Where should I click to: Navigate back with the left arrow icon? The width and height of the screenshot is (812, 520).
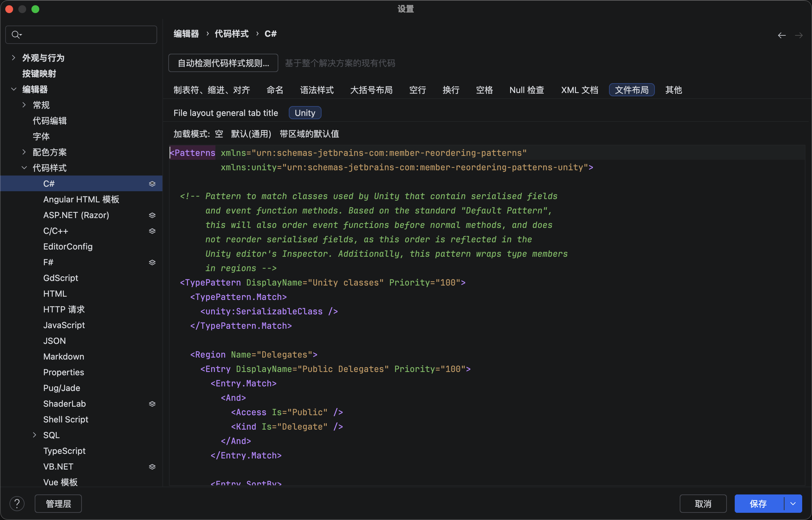(x=782, y=35)
